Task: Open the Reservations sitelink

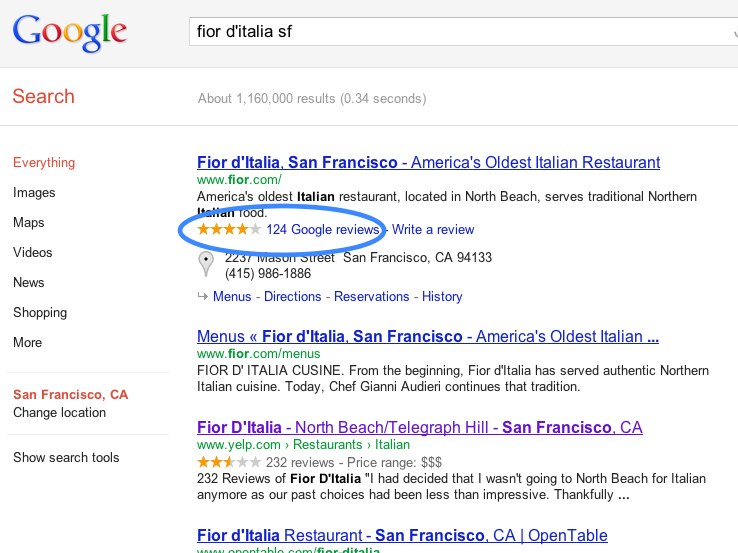Action: pyautogui.click(x=371, y=297)
